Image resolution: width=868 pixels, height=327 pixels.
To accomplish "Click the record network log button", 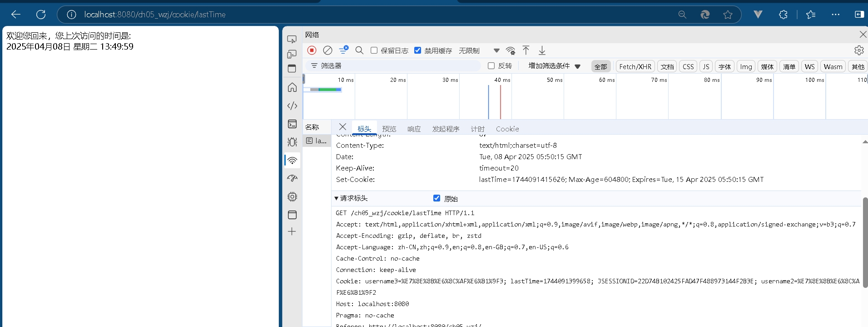I will [x=312, y=50].
